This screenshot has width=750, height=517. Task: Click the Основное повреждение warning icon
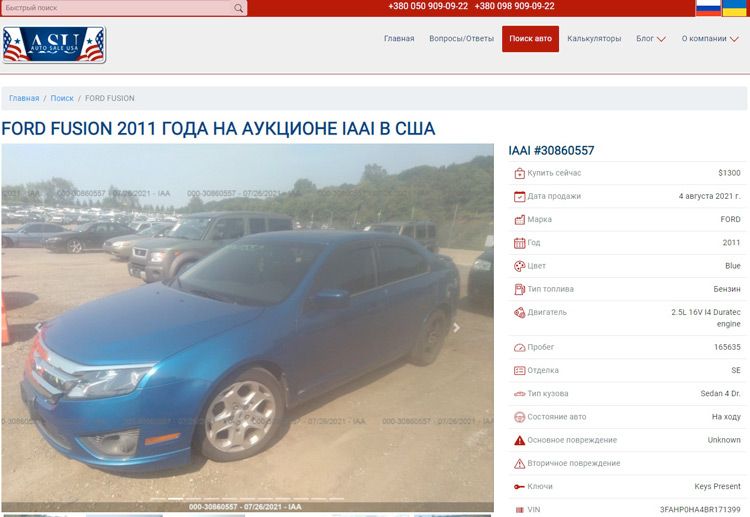(x=519, y=440)
